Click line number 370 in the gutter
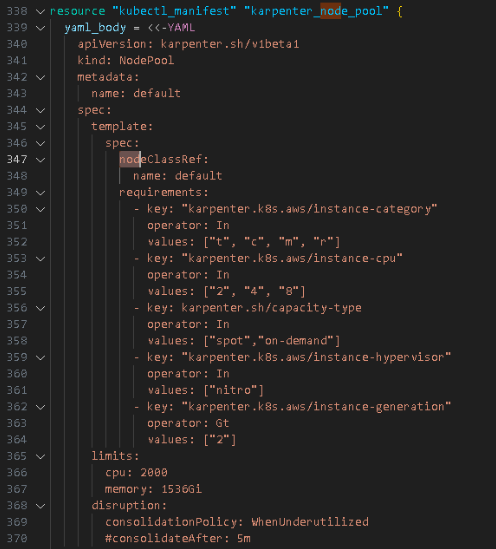Image resolution: width=496 pixels, height=549 pixels. click(17, 538)
